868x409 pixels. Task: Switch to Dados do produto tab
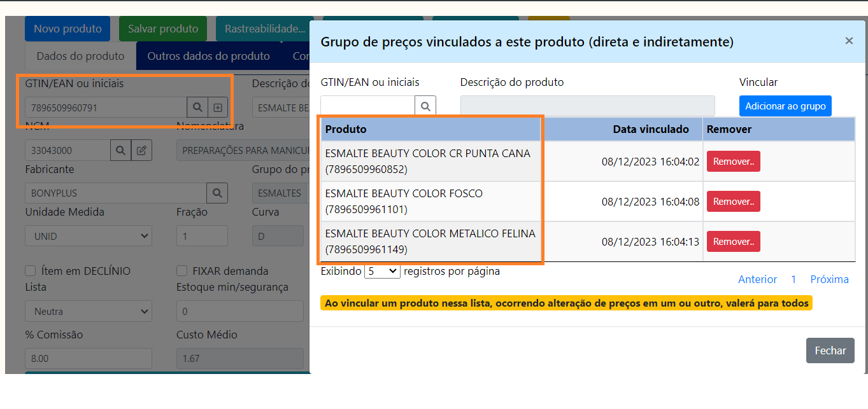[x=80, y=56]
